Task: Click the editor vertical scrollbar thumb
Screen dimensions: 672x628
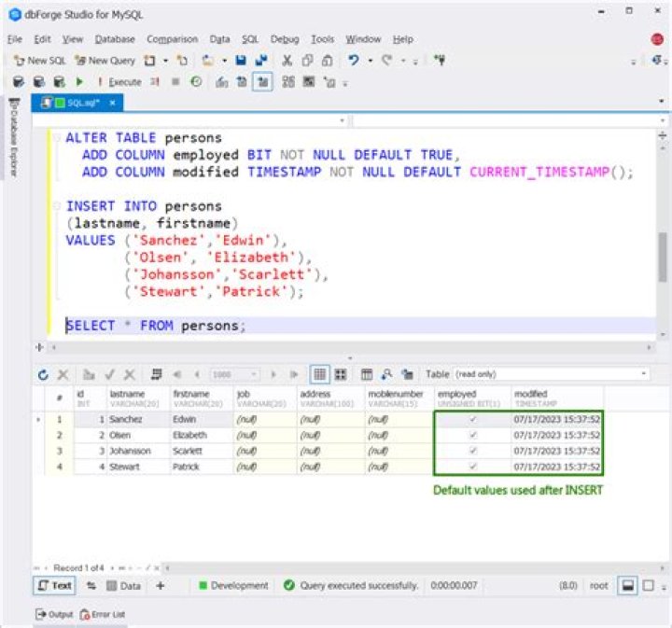Action: (663, 257)
